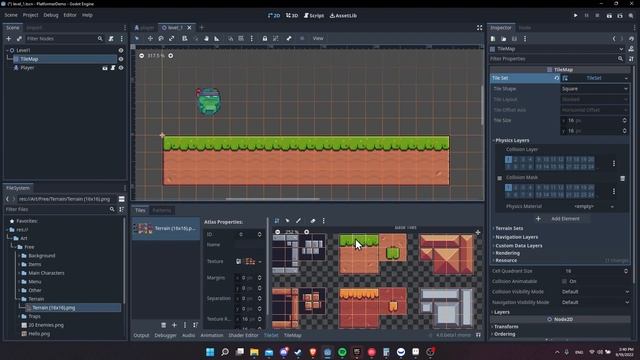Open Tile Shape Square dropdown
The image size is (640, 360).
pyautogui.click(x=594, y=89)
